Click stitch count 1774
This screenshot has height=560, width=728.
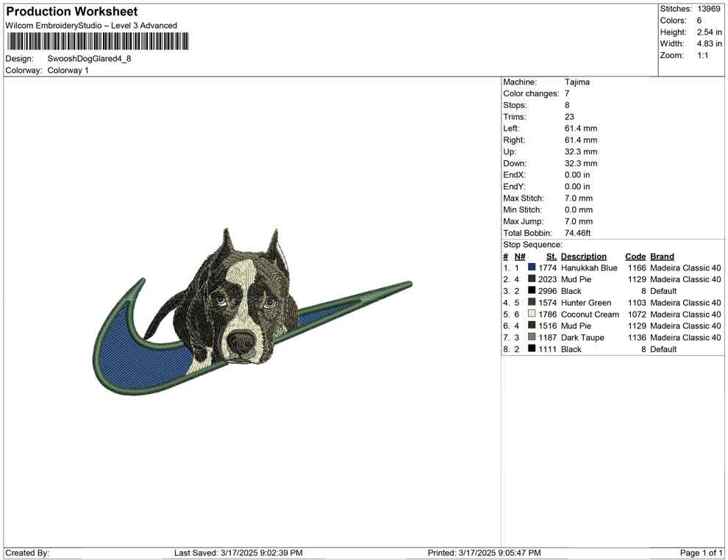(x=547, y=268)
